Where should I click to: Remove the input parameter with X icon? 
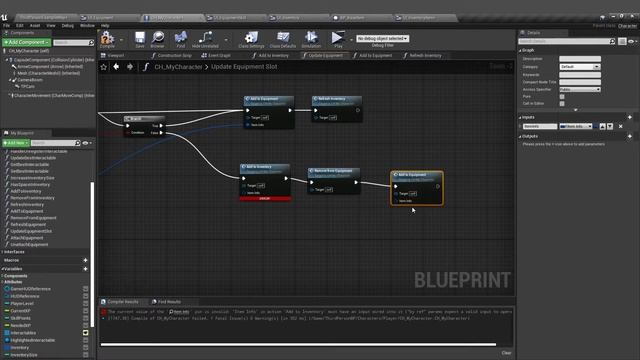[620, 127]
